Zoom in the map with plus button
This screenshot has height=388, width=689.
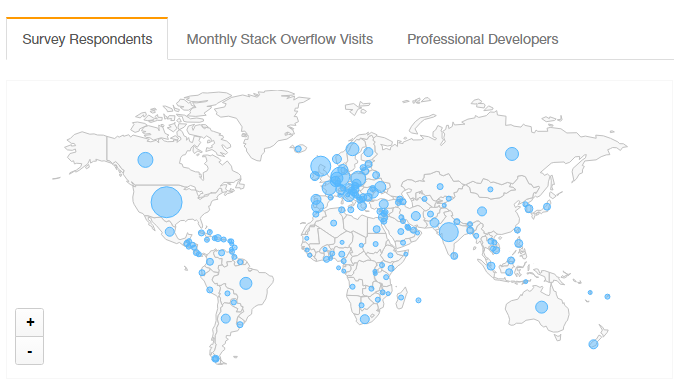[x=29, y=323]
